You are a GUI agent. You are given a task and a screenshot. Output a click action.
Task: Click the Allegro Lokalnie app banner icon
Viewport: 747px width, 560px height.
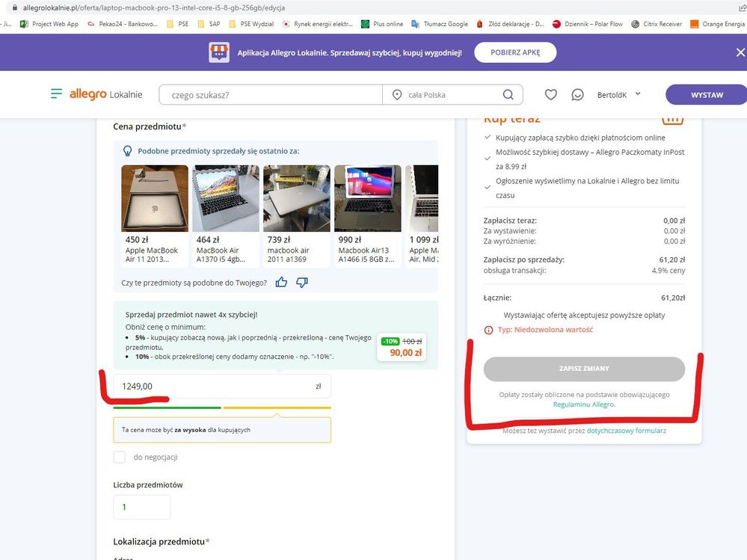219,52
